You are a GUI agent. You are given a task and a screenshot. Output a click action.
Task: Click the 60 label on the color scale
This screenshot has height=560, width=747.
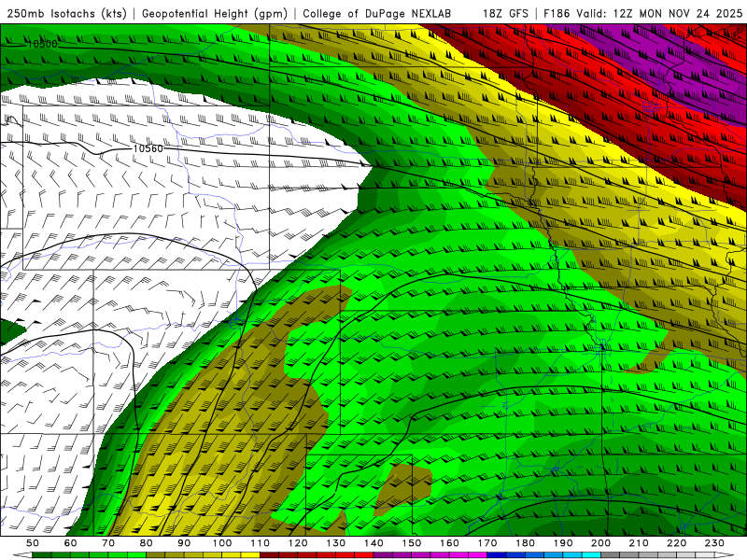[71, 543]
